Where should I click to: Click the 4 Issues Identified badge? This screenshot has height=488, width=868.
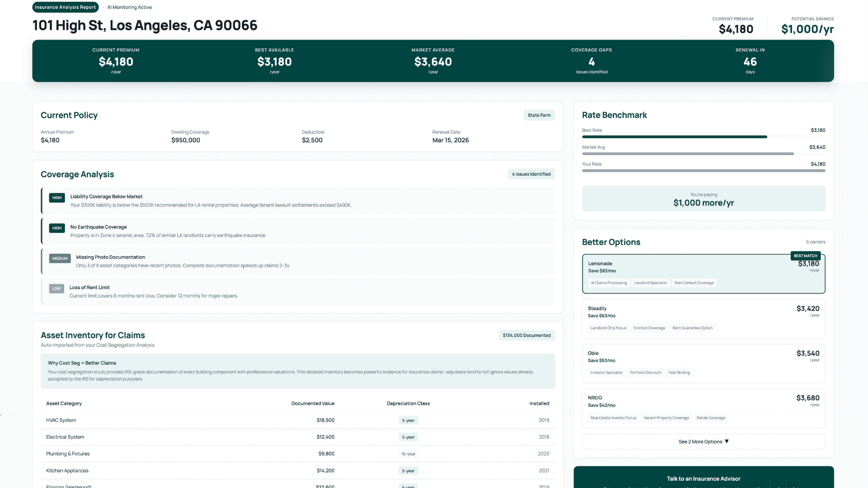coord(531,174)
